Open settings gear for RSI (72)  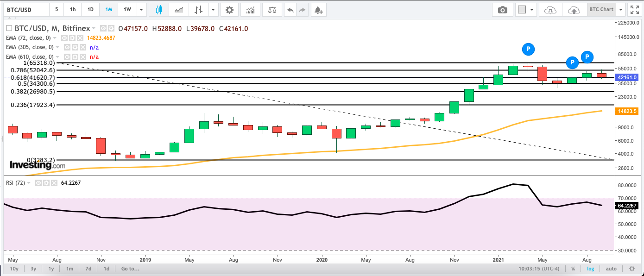(45, 183)
